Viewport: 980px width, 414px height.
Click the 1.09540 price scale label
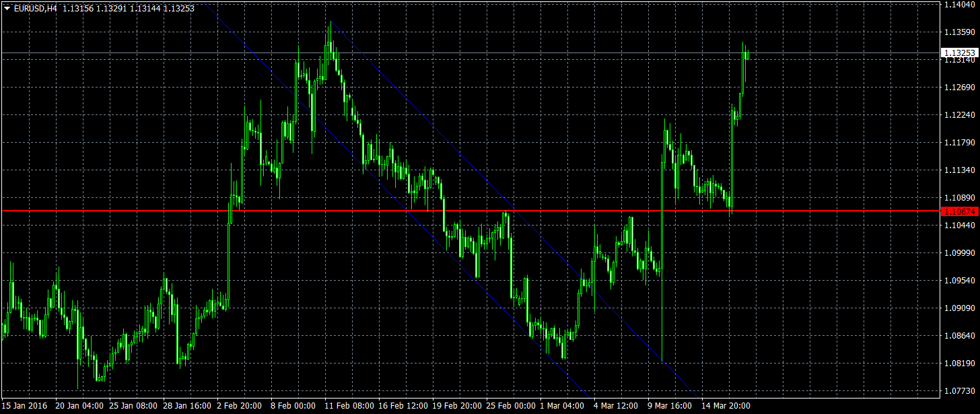960,281
